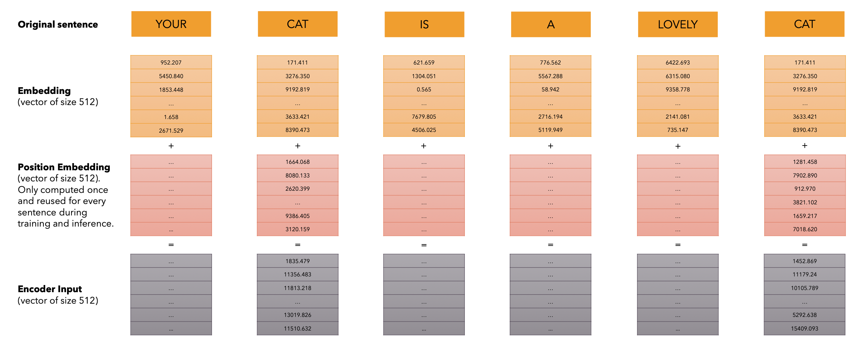The height and width of the screenshot is (361, 868).
Task: Select the Encoder Input heading
Action: click(50, 289)
